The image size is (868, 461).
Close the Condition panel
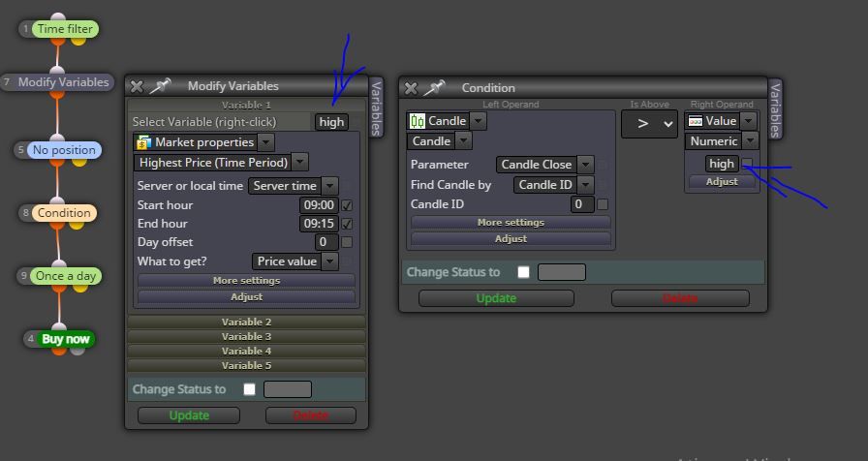pos(411,88)
